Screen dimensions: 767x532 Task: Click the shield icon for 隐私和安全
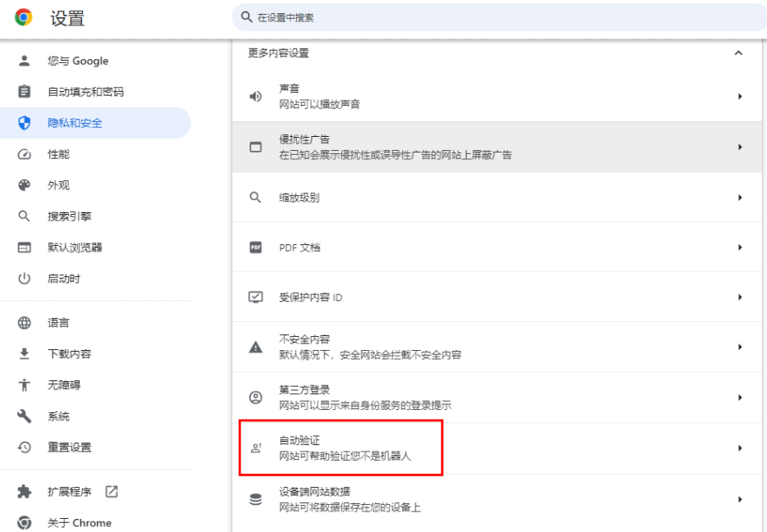pos(24,123)
